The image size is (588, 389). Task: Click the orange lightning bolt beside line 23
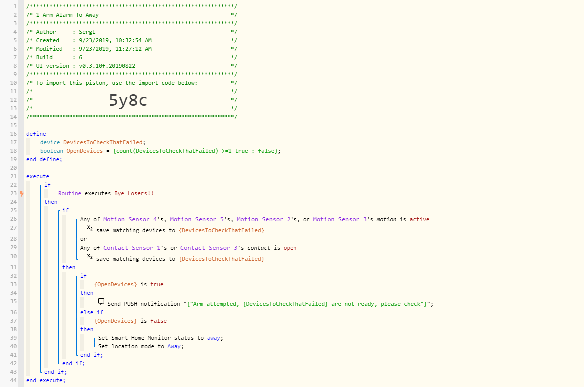coord(22,194)
